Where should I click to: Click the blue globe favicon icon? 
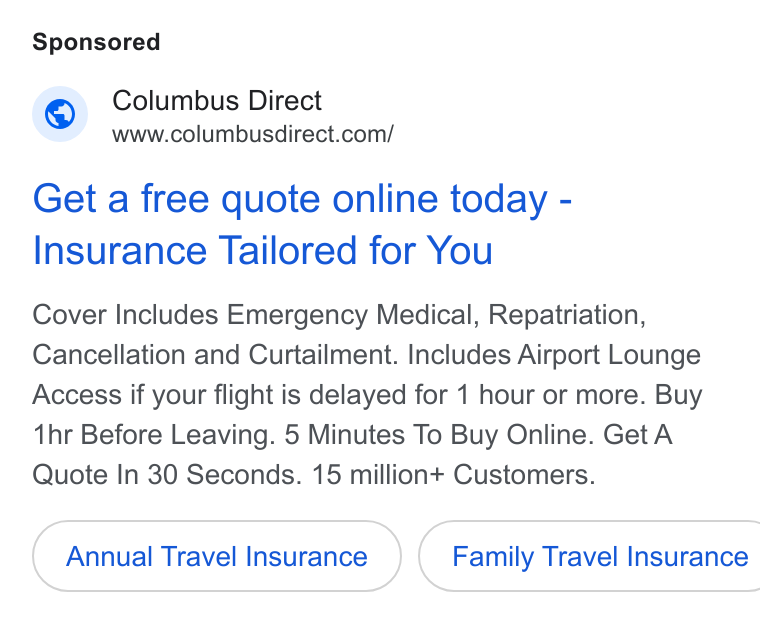coord(60,114)
